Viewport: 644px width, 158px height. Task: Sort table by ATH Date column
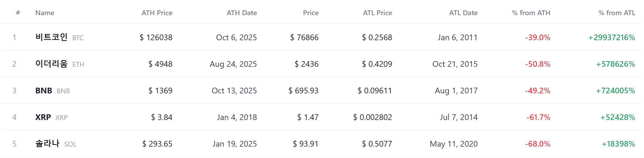click(x=242, y=13)
